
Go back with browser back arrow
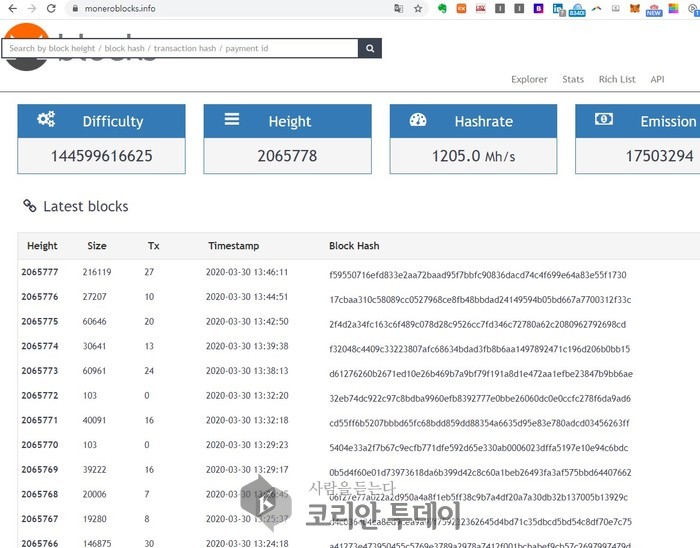coord(12,8)
